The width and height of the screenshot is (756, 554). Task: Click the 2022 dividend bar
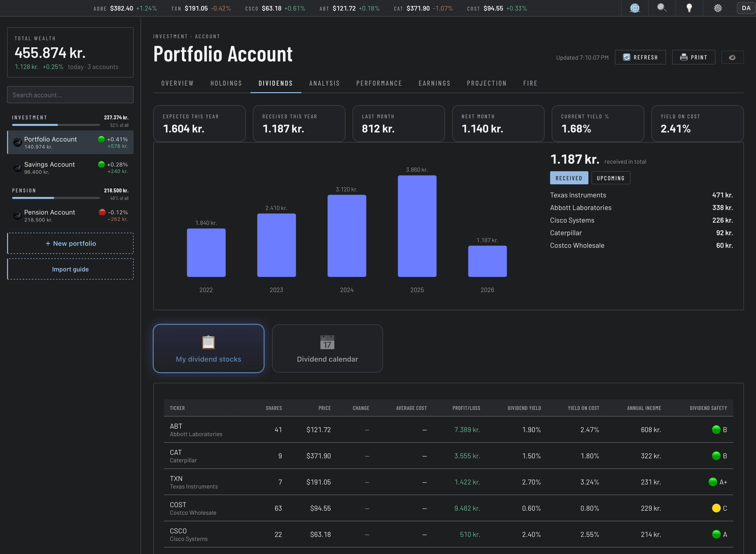(206, 253)
